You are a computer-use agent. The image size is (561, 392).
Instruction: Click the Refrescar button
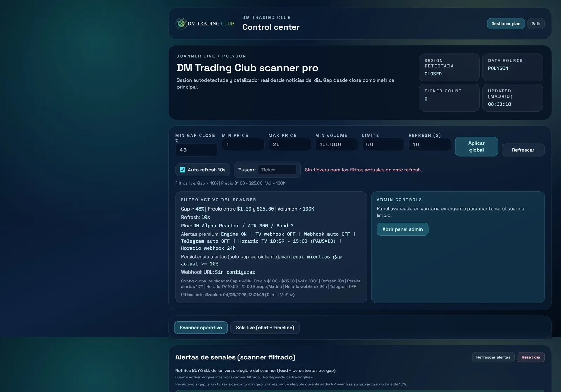[x=523, y=150]
